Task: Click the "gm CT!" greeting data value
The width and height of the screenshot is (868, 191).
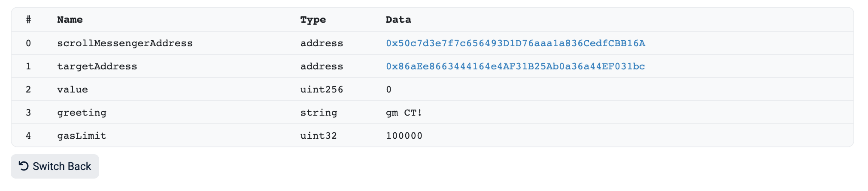Action: (x=404, y=113)
